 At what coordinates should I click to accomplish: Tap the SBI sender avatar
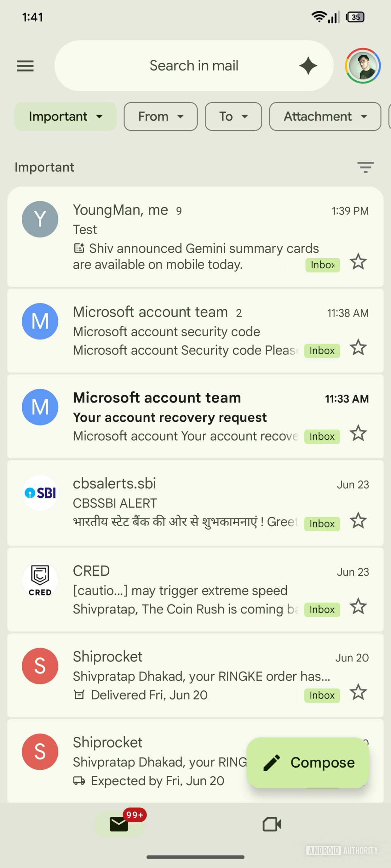40,493
